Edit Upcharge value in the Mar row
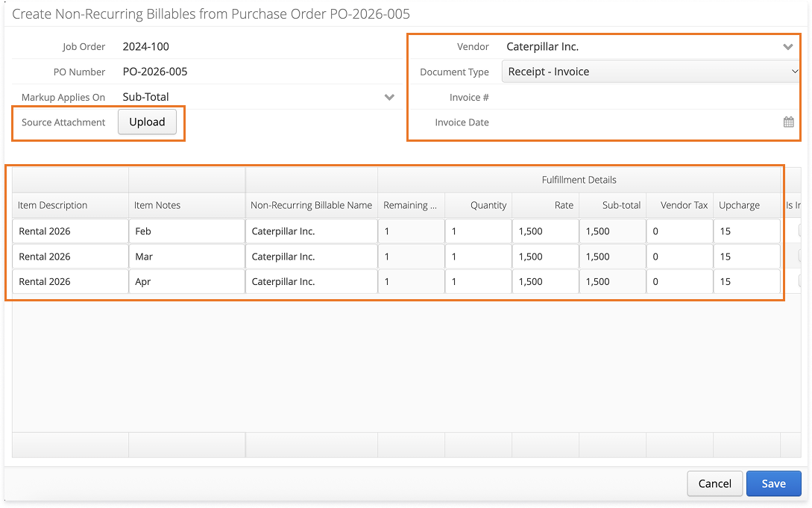This screenshot has width=812, height=508. click(746, 257)
